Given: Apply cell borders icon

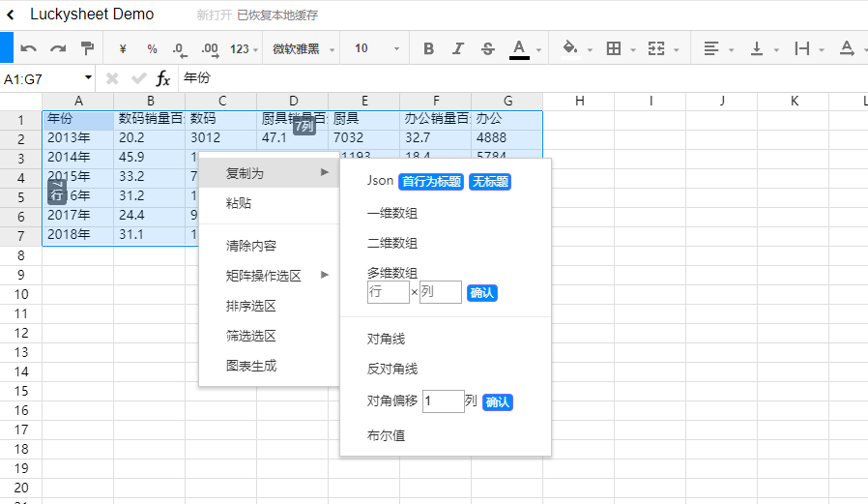Looking at the screenshot, I should point(614,48).
